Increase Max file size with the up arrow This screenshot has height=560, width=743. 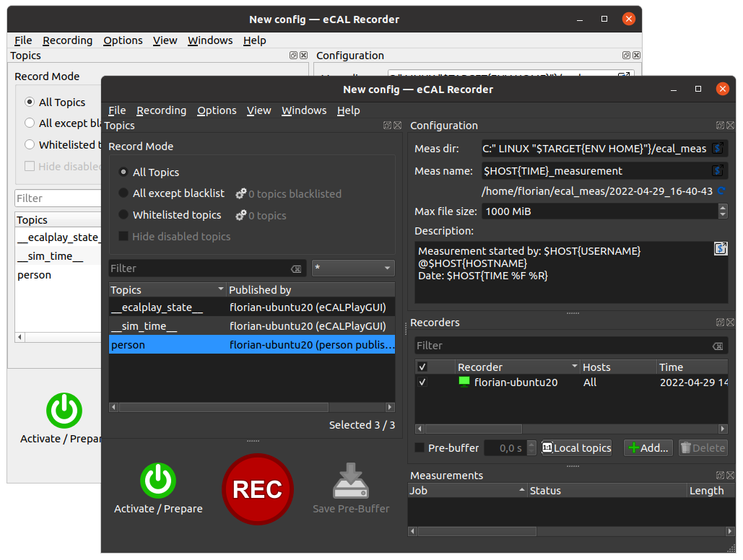click(x=723, y=208)
